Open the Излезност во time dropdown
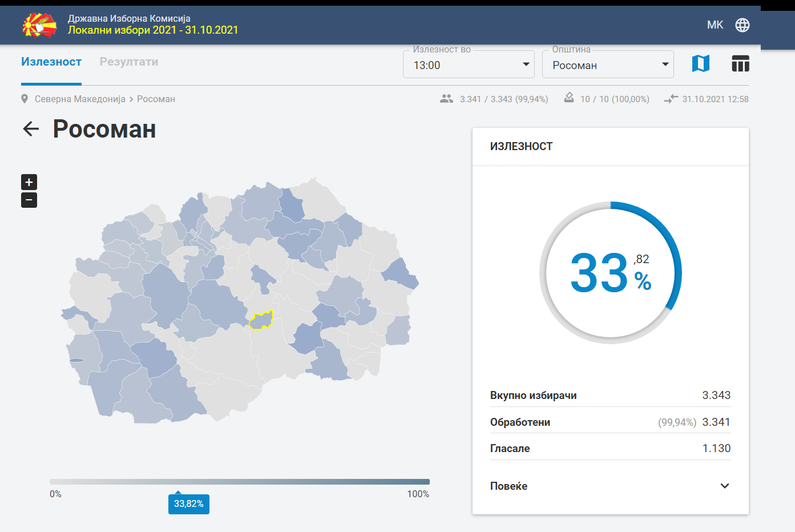The image size is (795, 532). tap(469, 65)
